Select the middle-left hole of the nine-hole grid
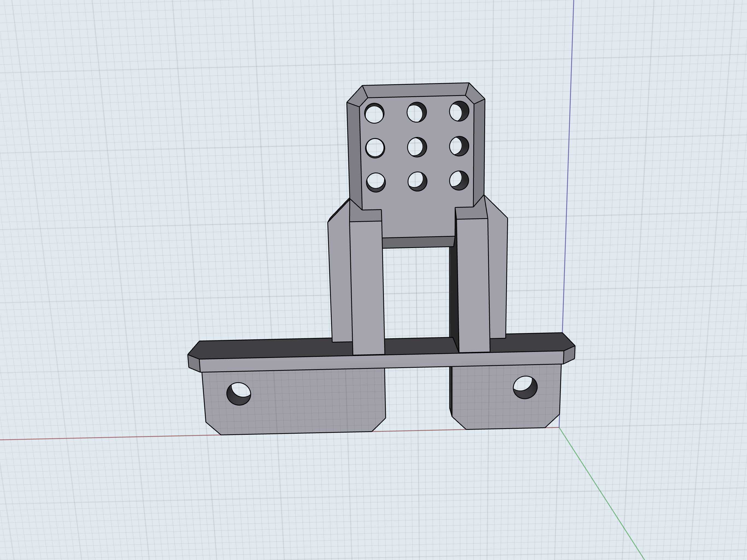Viewport: 747px width, 560px height. [375, 148]
